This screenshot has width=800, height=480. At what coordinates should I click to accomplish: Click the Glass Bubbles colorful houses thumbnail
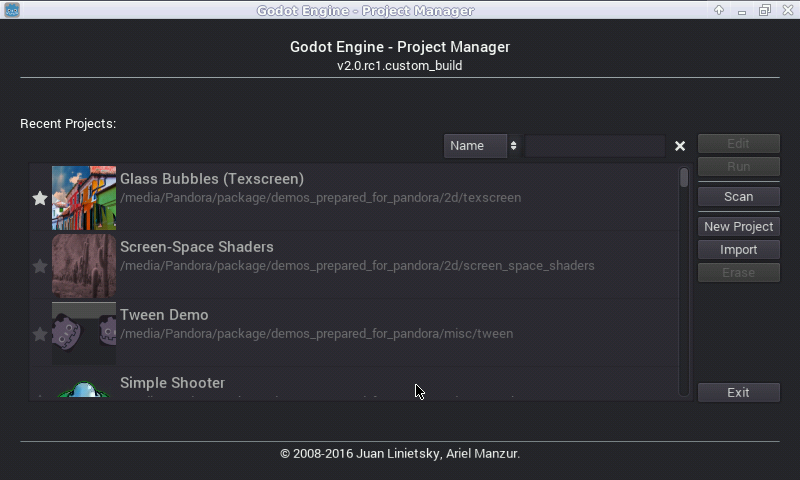[84, 198]
